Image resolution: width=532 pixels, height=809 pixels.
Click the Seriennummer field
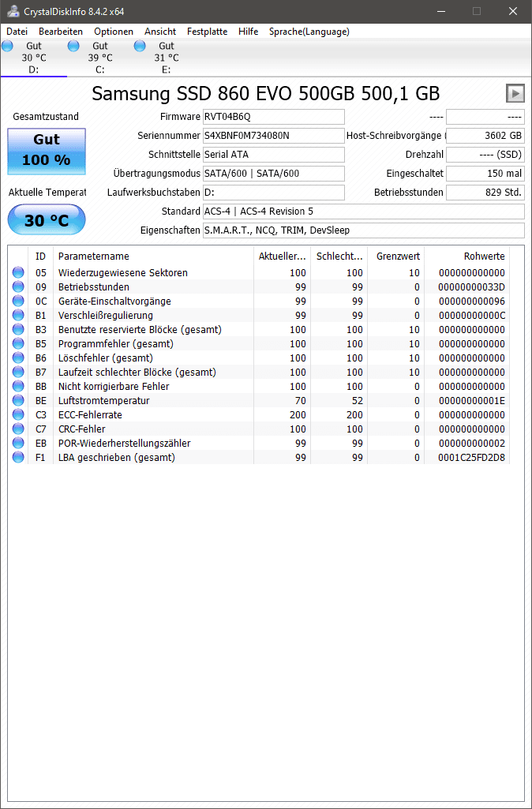point(273,136)
